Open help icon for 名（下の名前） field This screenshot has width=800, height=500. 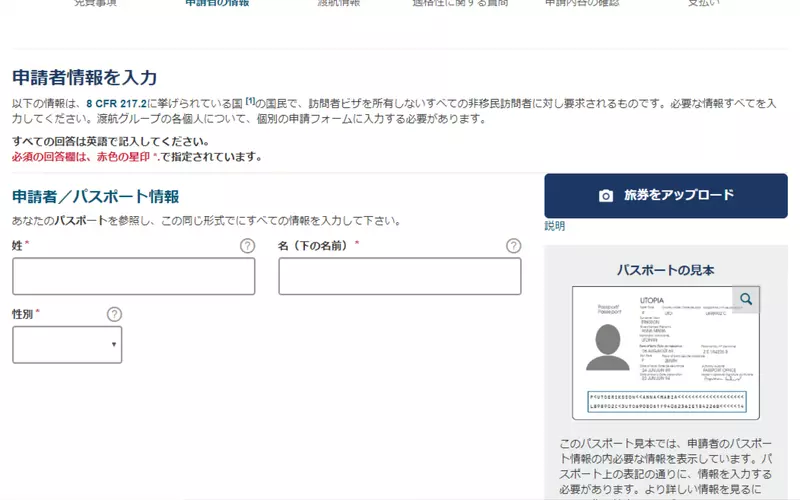(513, 246)
